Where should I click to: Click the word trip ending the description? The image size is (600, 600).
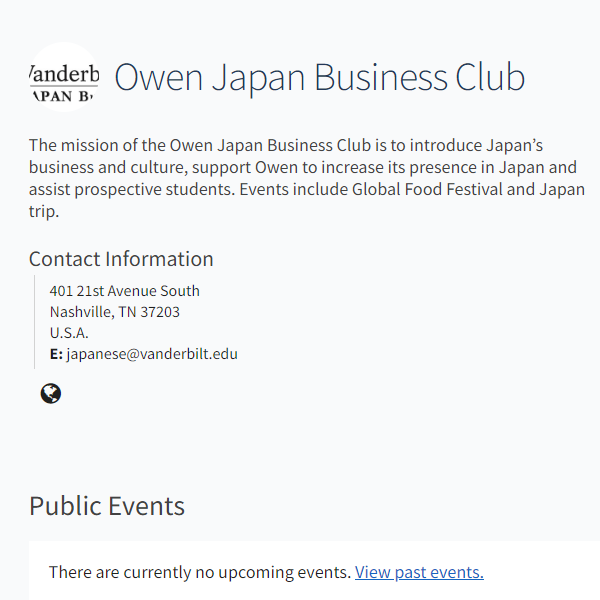coord(44,212)
